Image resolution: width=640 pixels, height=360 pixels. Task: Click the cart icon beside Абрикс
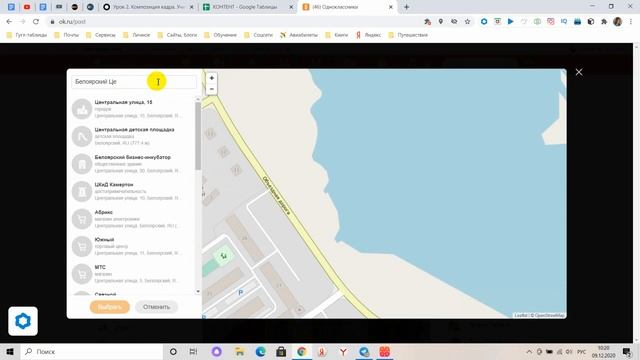pyautogui.click(x=82, y=219)
